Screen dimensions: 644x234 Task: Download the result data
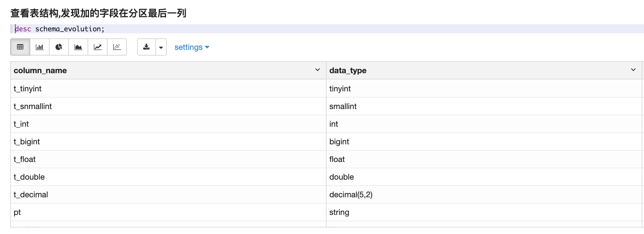(x=146, y=47)
